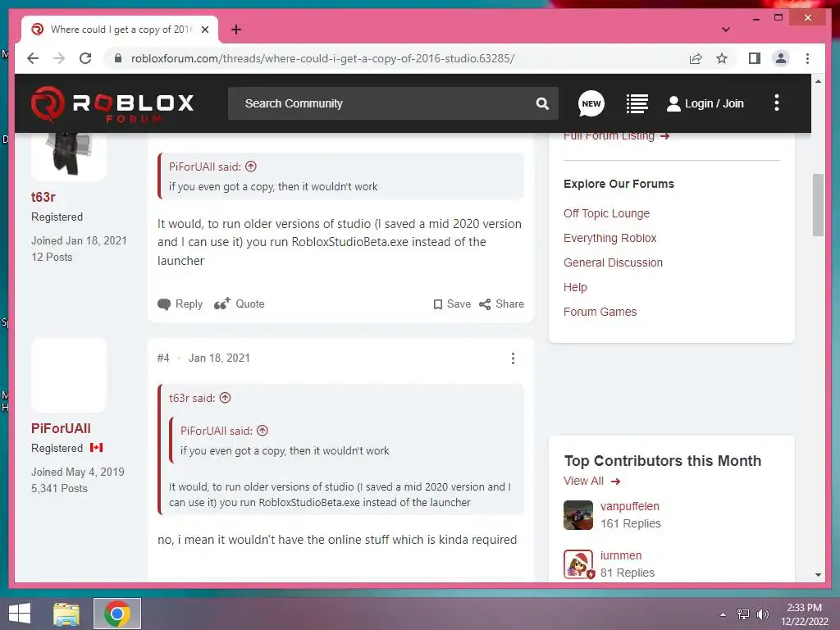Open File Explorer from taskbar
Viewport: 840px width, 630px height.
click(66, 614)
